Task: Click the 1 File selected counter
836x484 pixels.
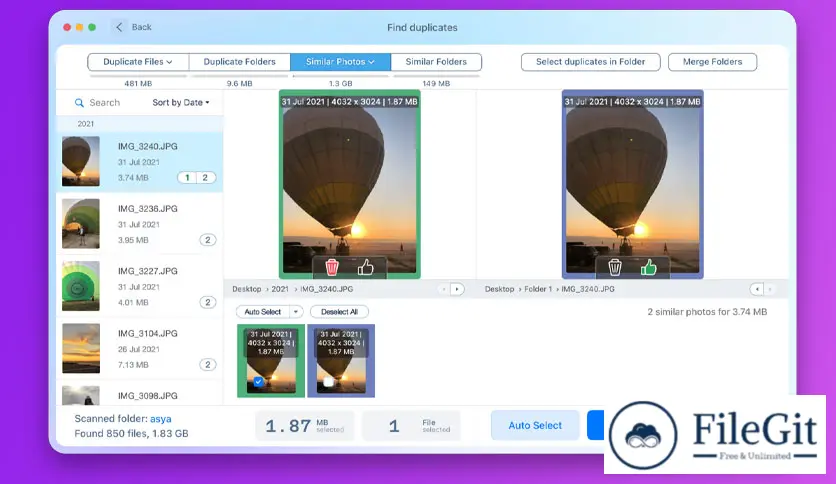Action: click(411, 425)
